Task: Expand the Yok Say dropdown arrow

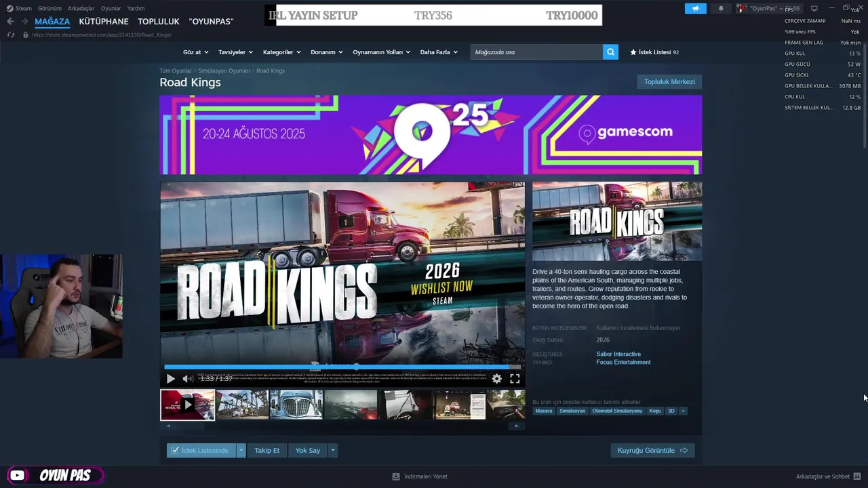Action: pyautogui.click(x=332, y=450)
